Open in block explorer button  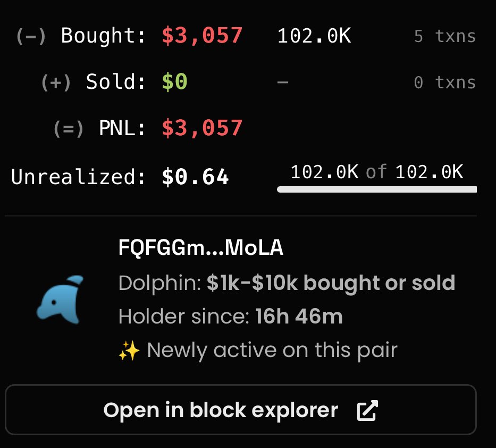(x=241, y=410)
